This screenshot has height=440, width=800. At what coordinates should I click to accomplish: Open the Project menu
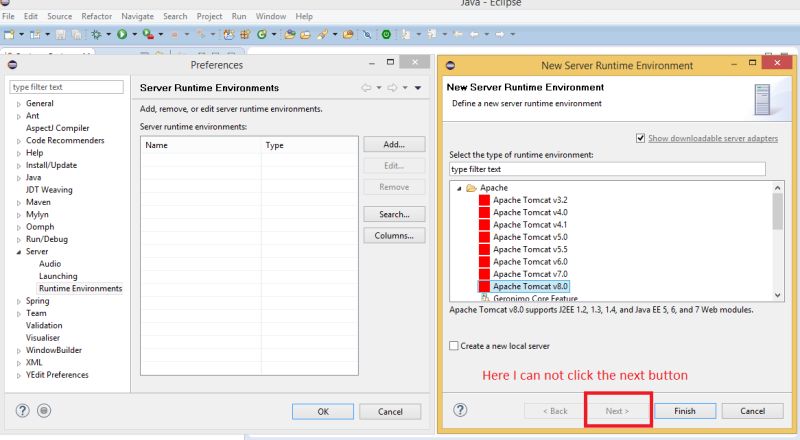tap(209, 16)
